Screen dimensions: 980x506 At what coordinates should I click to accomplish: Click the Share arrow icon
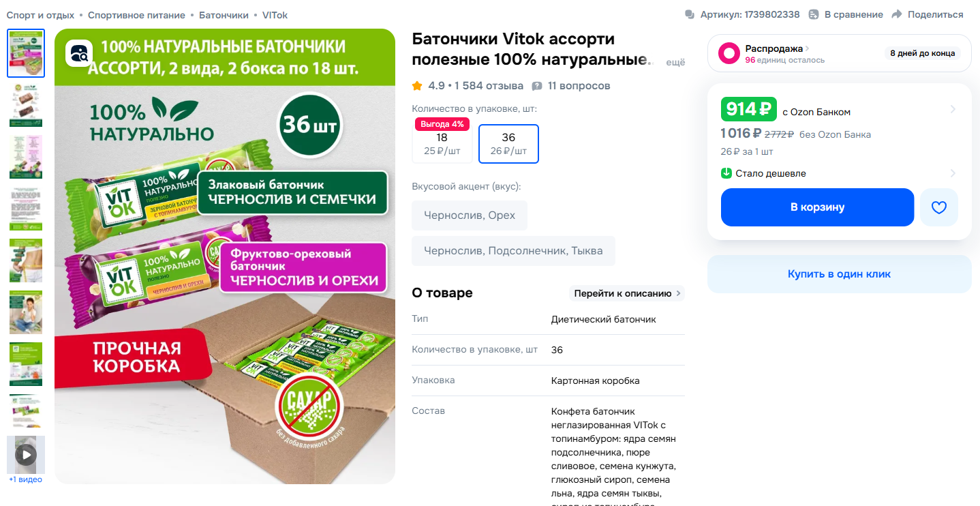pyautogui.click(x=897, y=14)
